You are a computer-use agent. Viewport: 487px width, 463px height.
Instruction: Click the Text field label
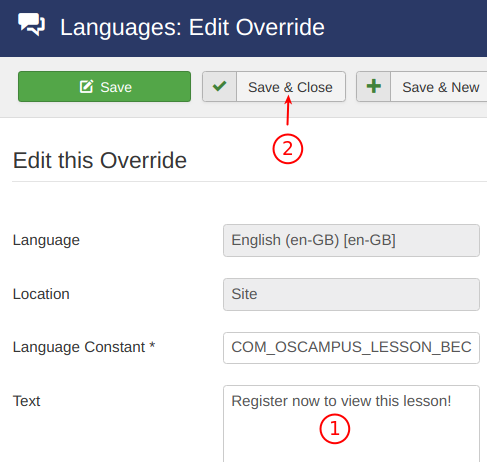26,401
